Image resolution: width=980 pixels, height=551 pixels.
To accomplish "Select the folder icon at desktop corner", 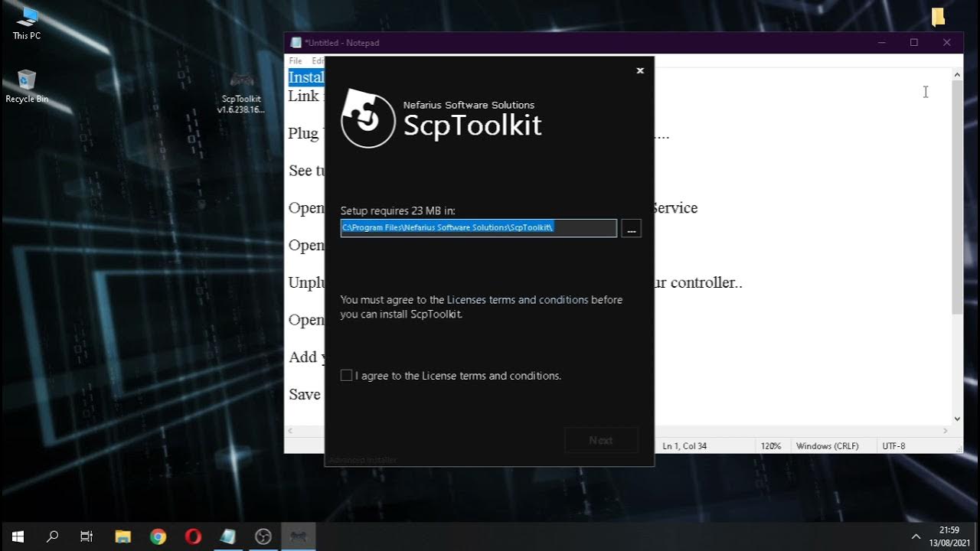I will coord(938,17).
